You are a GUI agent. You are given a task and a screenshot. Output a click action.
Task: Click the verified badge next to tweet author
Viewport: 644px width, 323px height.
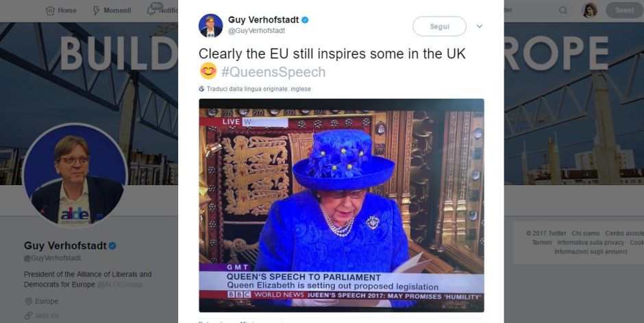305,20
